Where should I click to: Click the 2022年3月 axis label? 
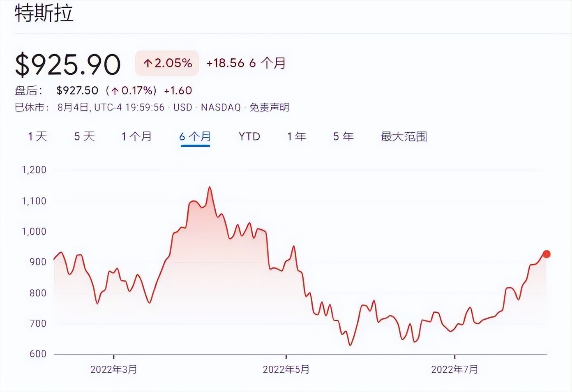[113, 369]
